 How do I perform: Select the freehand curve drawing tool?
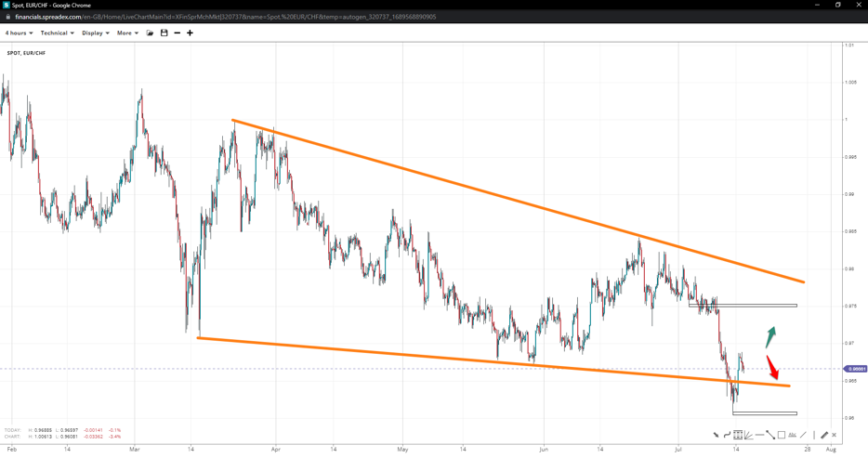pyautogui.click(x=727, y=435)
